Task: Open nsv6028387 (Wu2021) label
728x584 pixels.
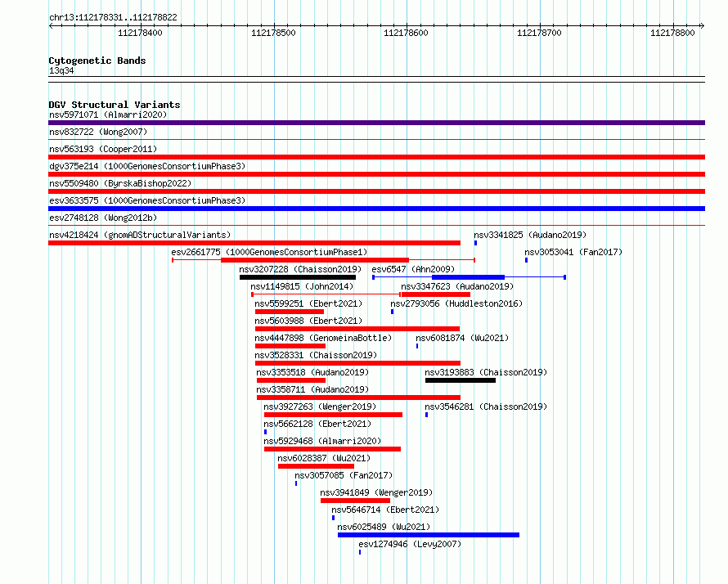Action: click(x=324, y=458)
